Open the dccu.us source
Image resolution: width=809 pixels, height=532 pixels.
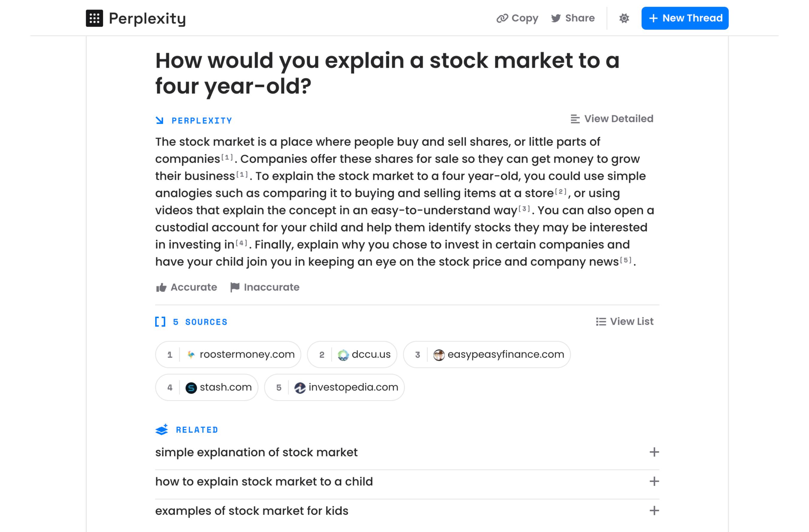click(352, 354)
